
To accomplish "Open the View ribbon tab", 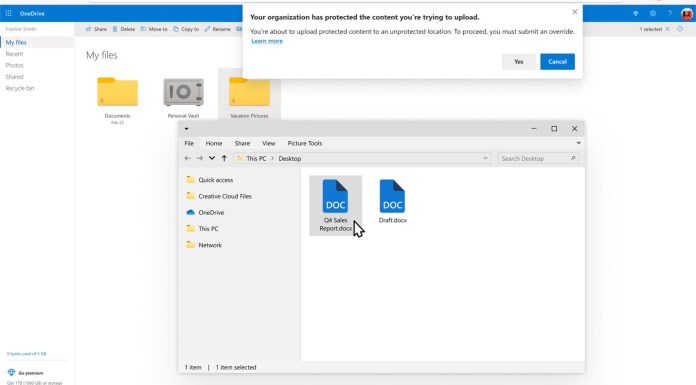I will point(269,143).
